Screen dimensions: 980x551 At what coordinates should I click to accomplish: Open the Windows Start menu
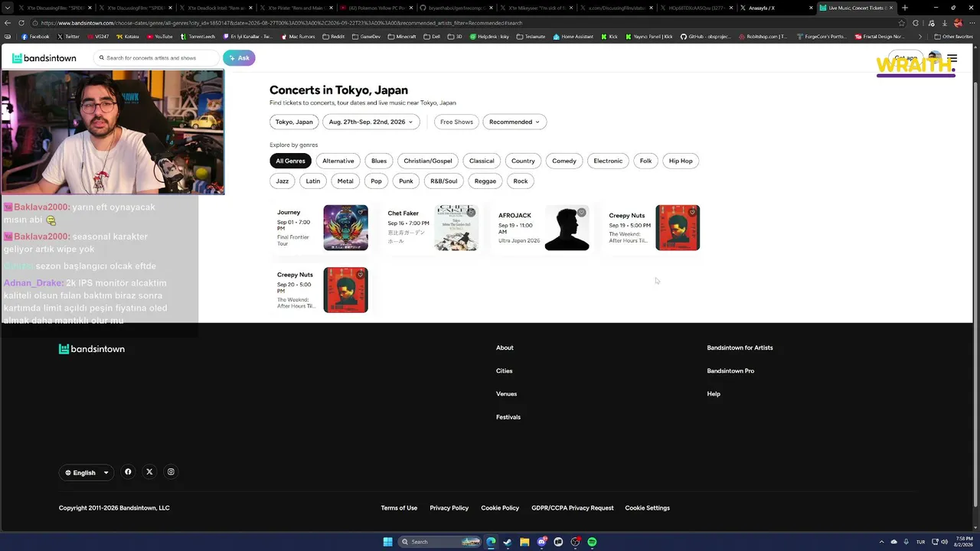point(387,542)
